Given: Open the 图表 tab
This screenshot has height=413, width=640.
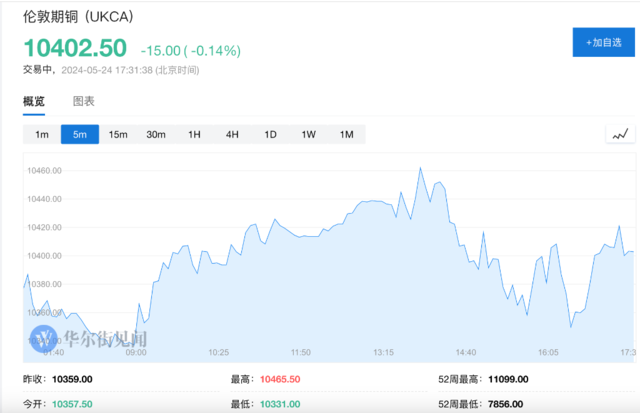Looking at the screenshot, I should coord(84,101).
